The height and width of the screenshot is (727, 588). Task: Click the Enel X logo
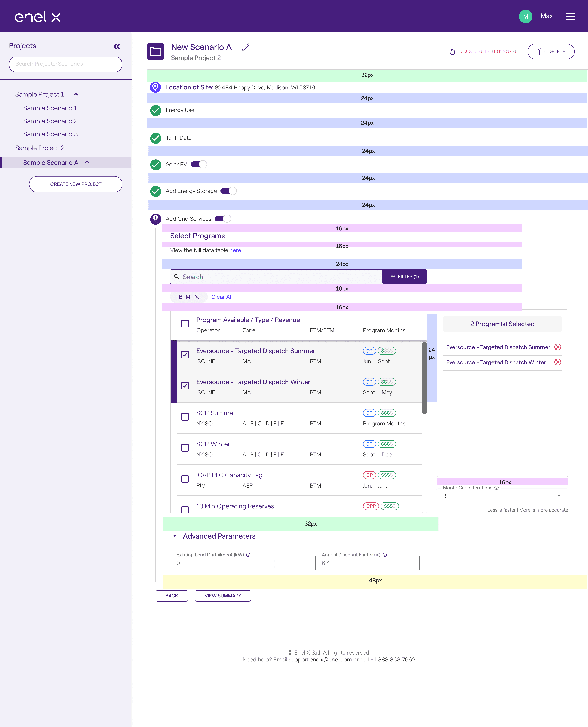tap(38, 17)
